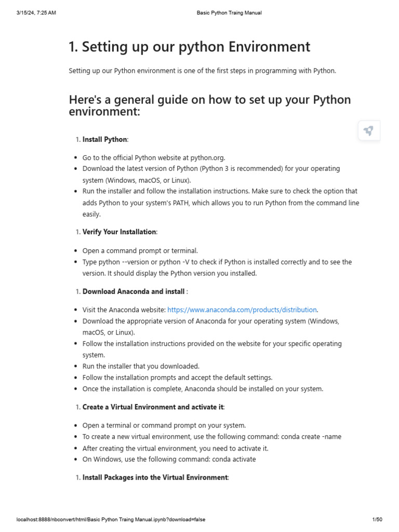Click the "Setting up our python Environment" heading
Viewport: 399px width, 532px height.
[189, 47]
